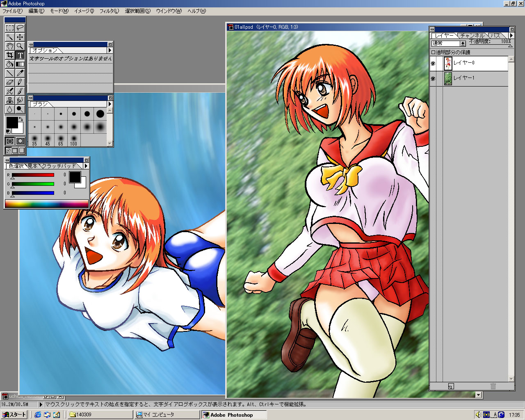Screen dimensions: 525x420
Task: Click the toolbox foreground color swatch
Action: click(x=12, y=122)
